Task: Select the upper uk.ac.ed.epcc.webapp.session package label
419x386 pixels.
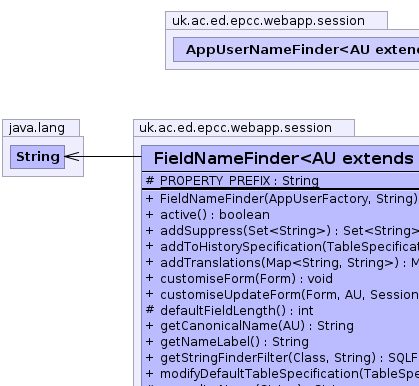Action: [x=268, y=21]
